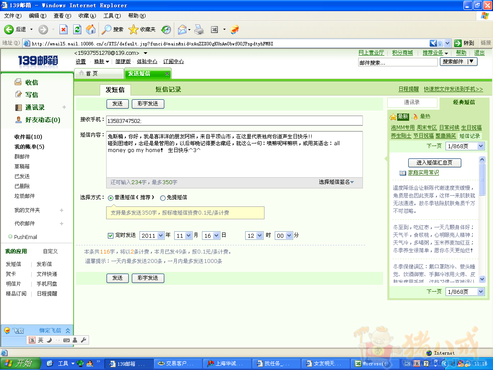Click the IE Home icon
493x370 pixels.
pos(91,29)
